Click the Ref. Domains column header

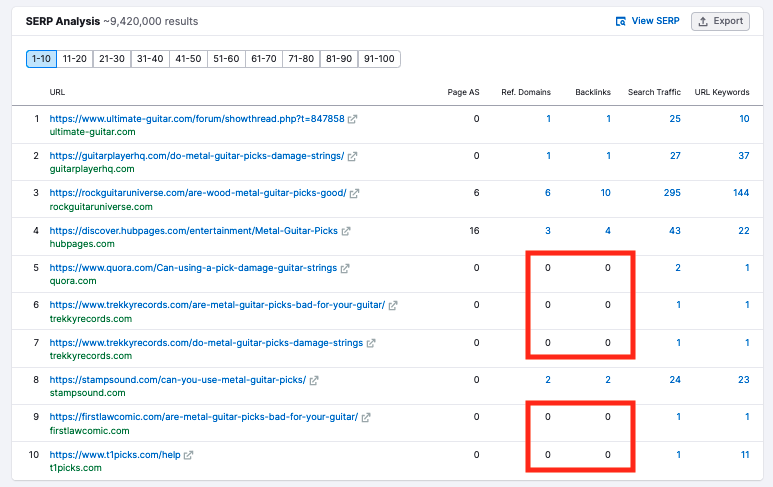pos(526,92)
